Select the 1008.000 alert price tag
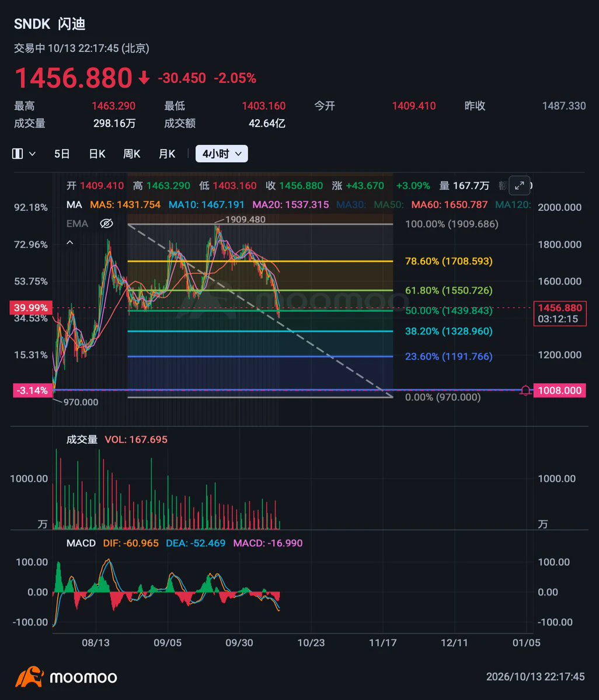 [559, 390]
